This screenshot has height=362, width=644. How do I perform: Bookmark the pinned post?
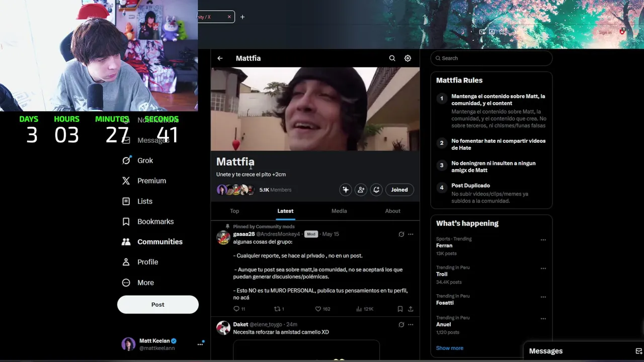tap(400, 309)
